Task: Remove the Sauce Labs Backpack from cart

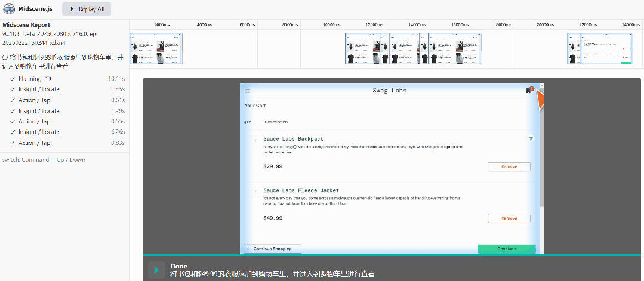Action: pyautogui.click(x=509, y=167)
